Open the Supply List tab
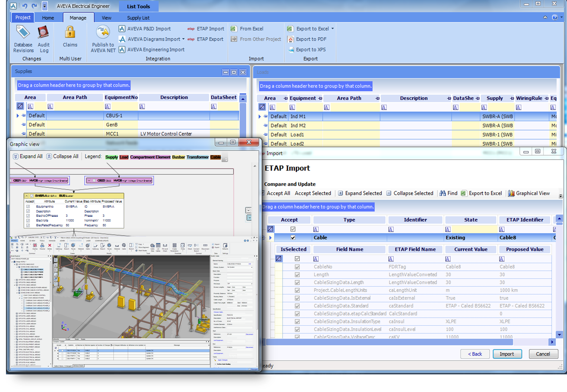 click(x=138, y=18)
